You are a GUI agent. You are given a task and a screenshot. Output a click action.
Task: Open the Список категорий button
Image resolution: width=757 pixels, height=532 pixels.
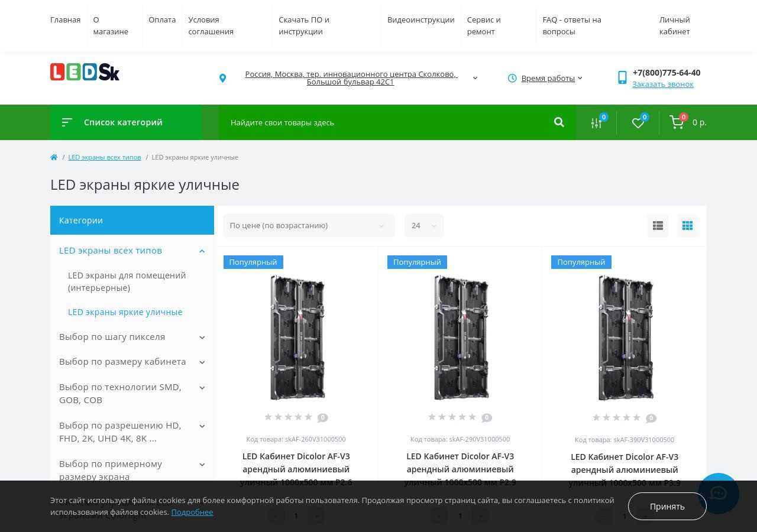click(x=125, y=122)
